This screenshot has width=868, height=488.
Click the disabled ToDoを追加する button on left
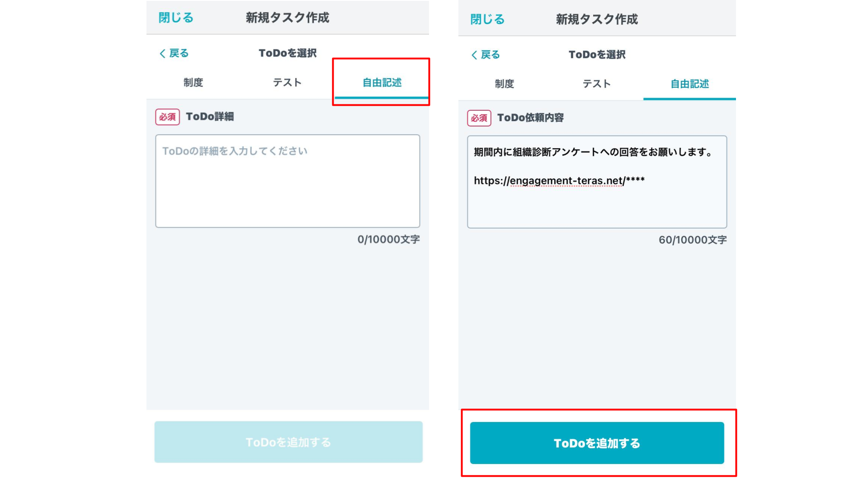point(288,442)
